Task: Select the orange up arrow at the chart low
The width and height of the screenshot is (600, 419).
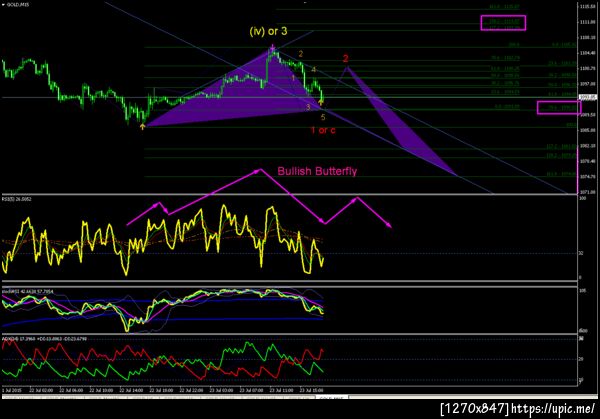Action: (142, 126)
